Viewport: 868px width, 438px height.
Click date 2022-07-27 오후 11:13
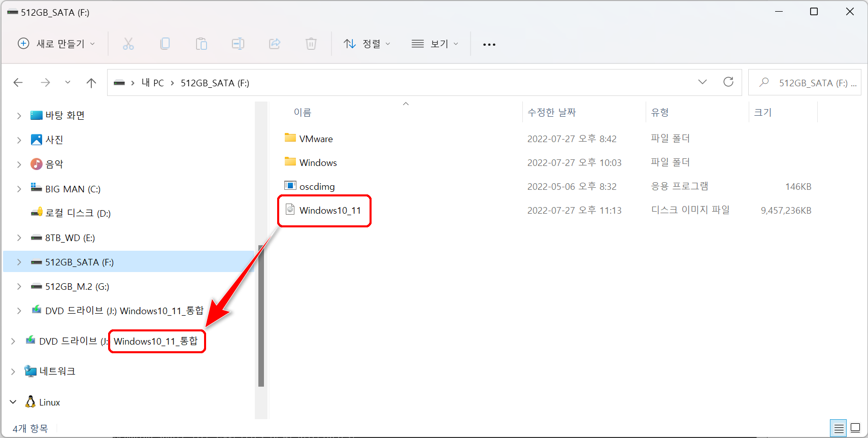574,210
